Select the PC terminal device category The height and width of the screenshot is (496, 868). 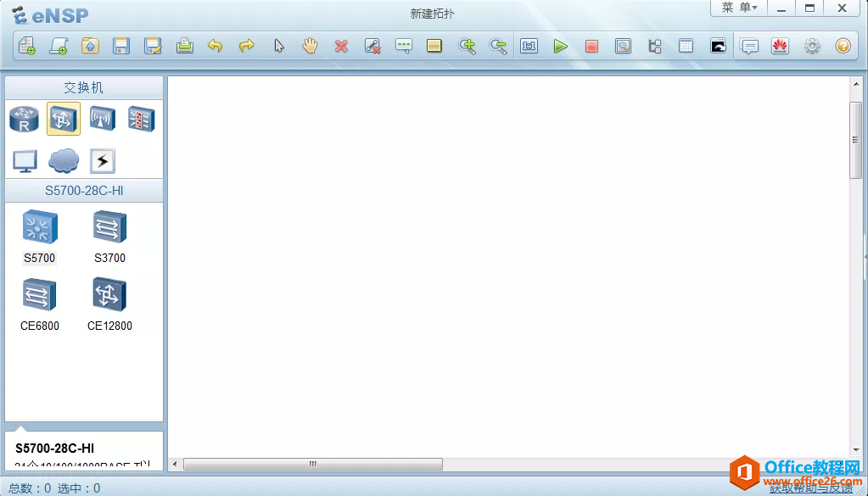(25, 161)
